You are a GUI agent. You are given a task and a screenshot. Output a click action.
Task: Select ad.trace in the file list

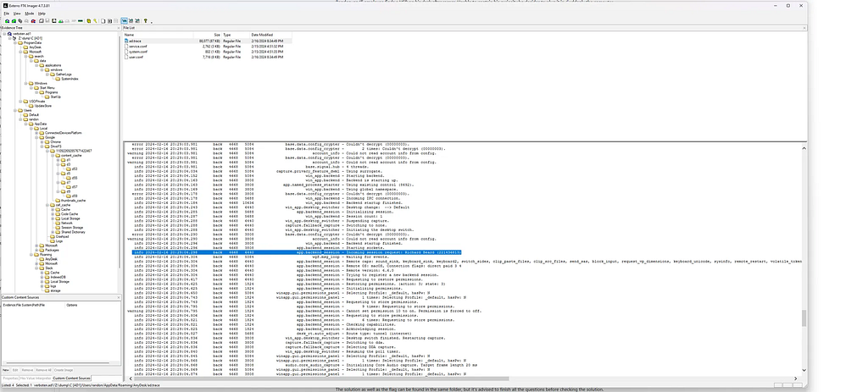(135, 41)
